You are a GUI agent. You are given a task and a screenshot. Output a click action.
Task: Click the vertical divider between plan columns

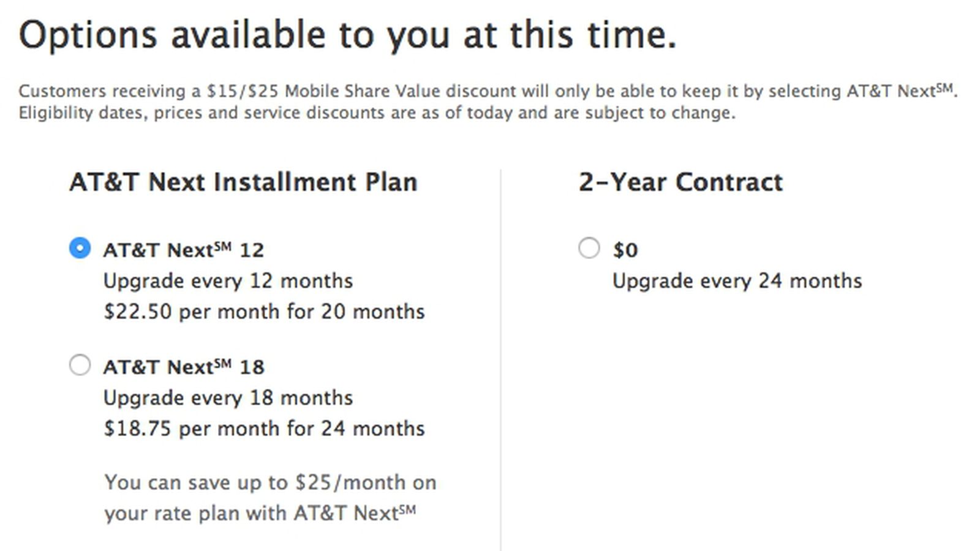click(500, 360)
